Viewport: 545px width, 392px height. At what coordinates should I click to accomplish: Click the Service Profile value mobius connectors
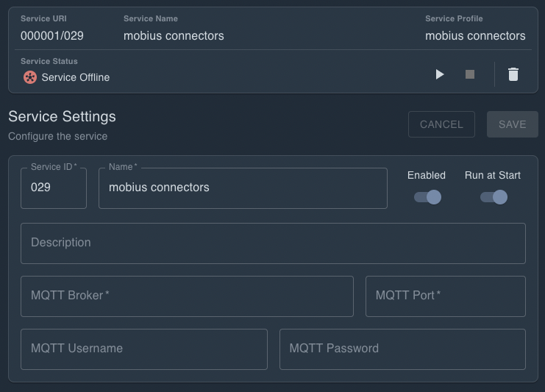coord(475,35)
